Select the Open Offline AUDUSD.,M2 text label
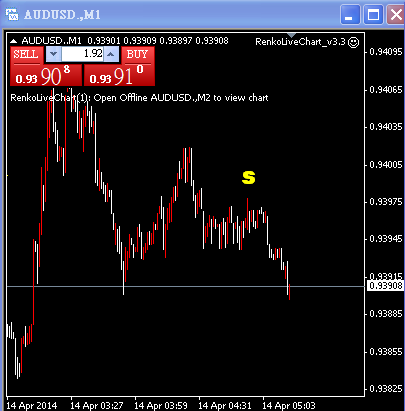405x411 pixels. [181, 98]
